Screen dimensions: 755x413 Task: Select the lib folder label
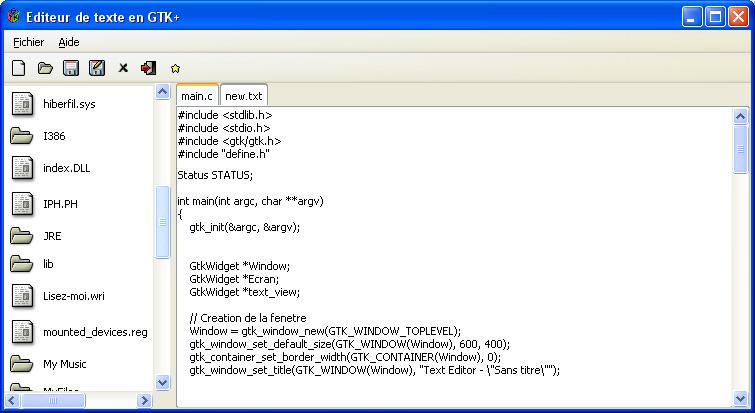pyautogui.click(x=48, y=264)
